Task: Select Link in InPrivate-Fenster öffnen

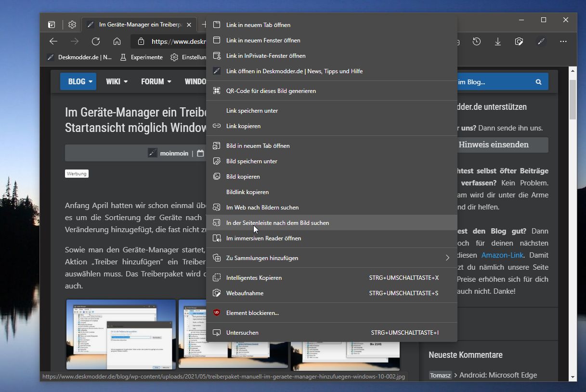Action: (331, 56)
